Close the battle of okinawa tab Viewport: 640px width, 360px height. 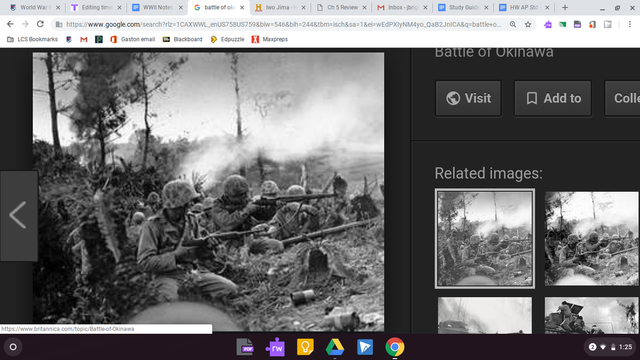242,7
